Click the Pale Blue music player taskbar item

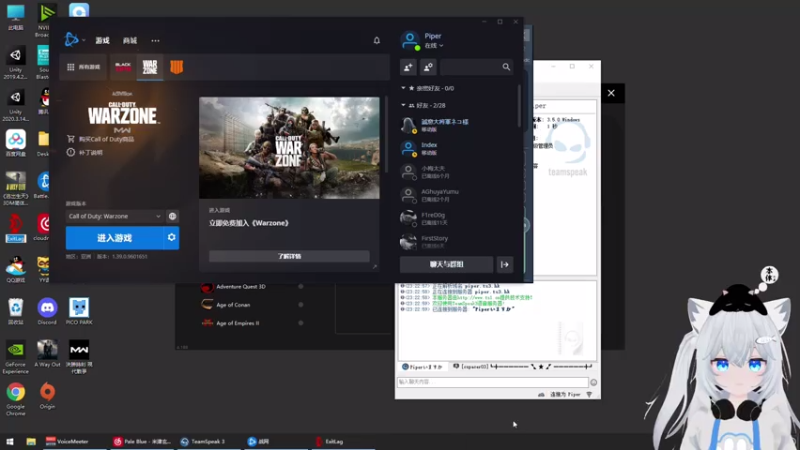coord(142,441)
